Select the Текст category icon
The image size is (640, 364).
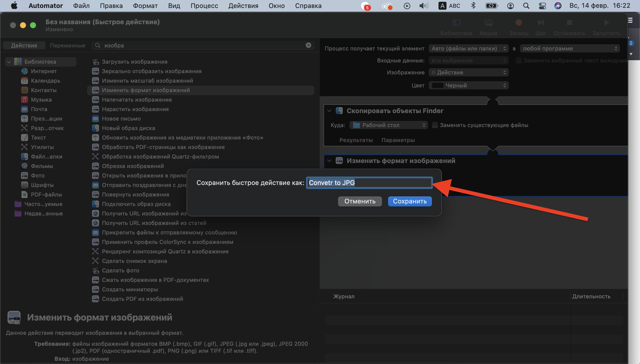pyautogui.click(x=24, y=138)
